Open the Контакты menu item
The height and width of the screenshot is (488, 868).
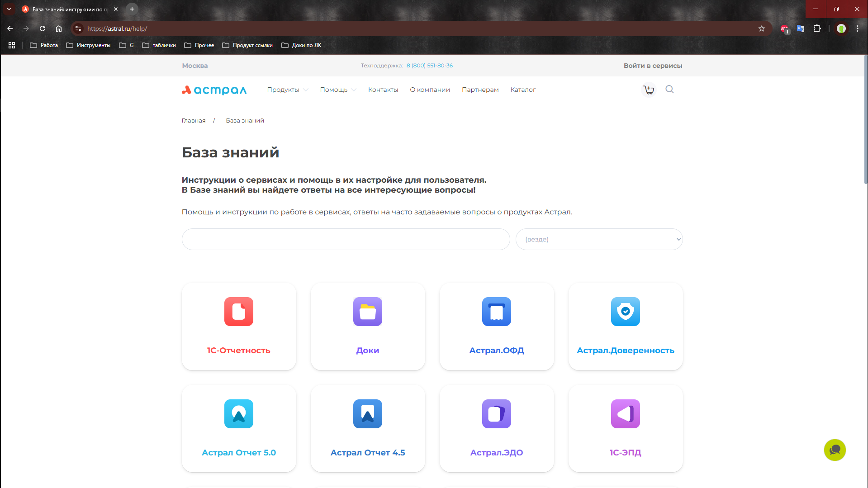click(x=383, y=90)
